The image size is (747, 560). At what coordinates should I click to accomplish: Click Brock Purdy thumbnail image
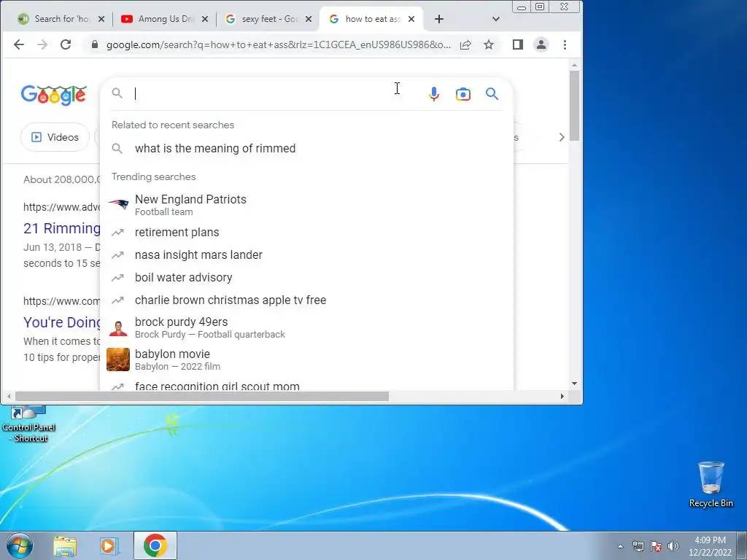[118, 327]
